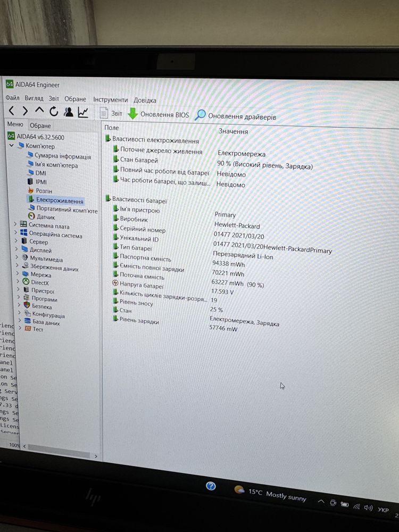Open the graph chart toolbar icon
This screenshot has height=532, width=399.
point(83,112)
